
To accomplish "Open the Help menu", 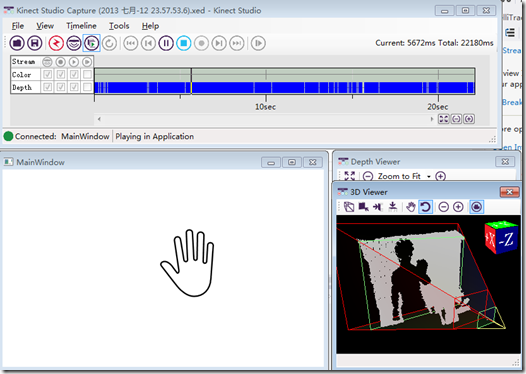I will (x=150, y=26).
